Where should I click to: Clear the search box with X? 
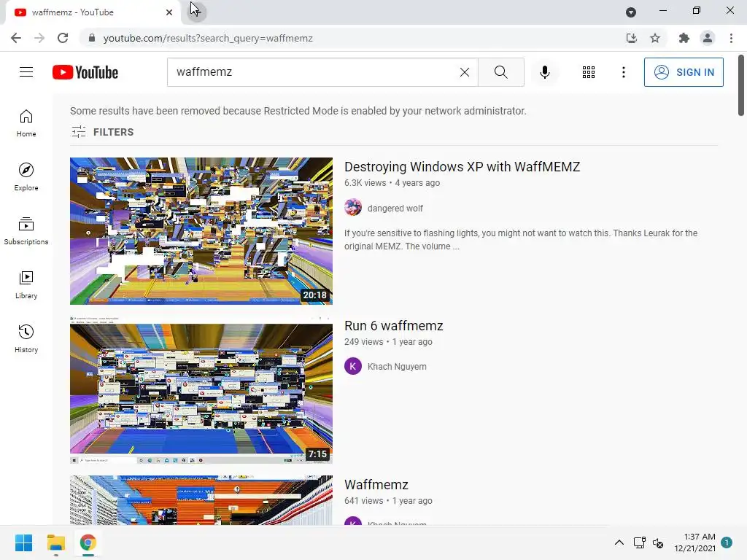[x=465, y=72]
